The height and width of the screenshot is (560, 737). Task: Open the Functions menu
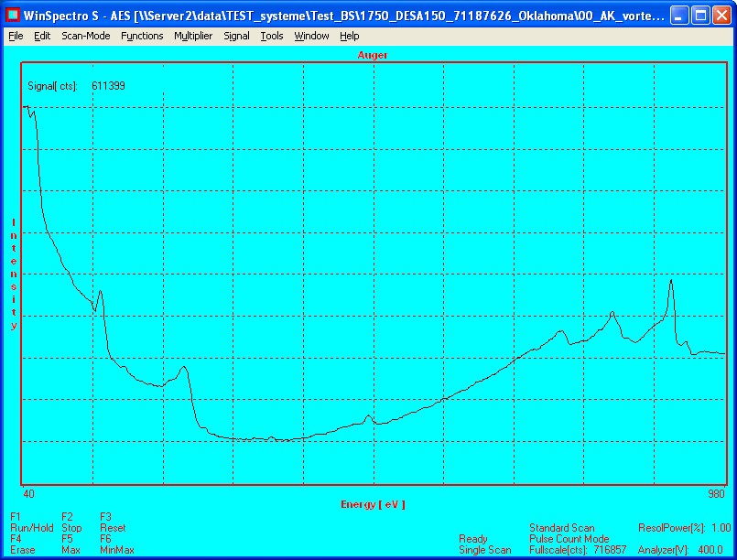[x=142, y=36]
